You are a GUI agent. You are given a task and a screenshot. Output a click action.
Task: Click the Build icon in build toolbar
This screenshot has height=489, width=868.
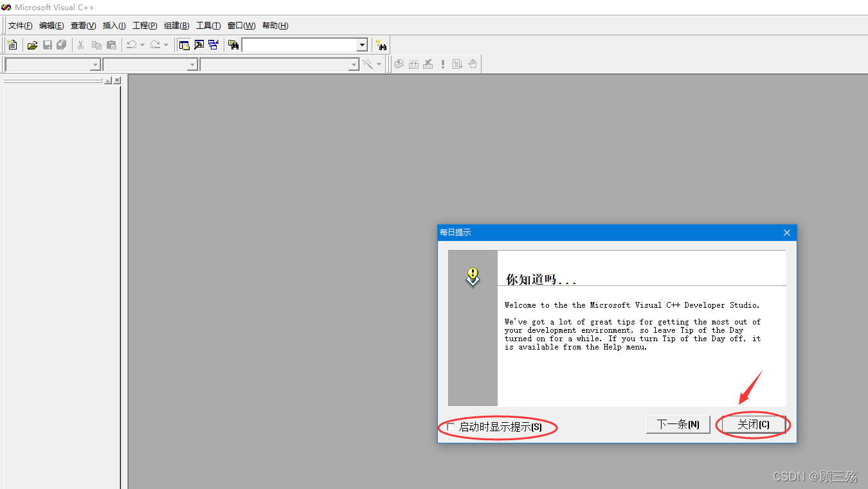pos(413,64)
